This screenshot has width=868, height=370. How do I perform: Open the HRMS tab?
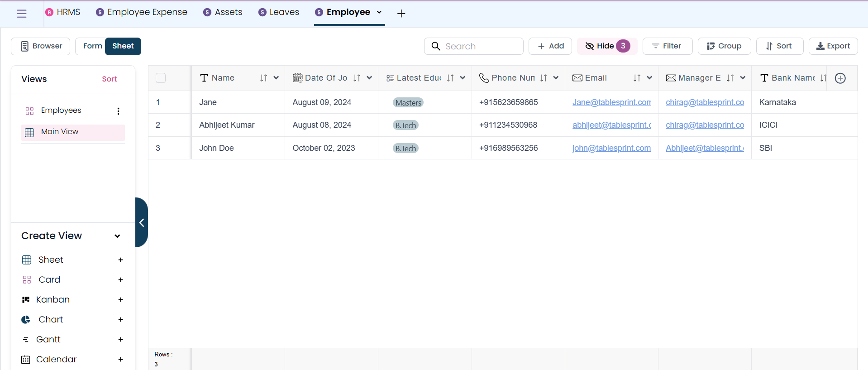coord(63,12)
